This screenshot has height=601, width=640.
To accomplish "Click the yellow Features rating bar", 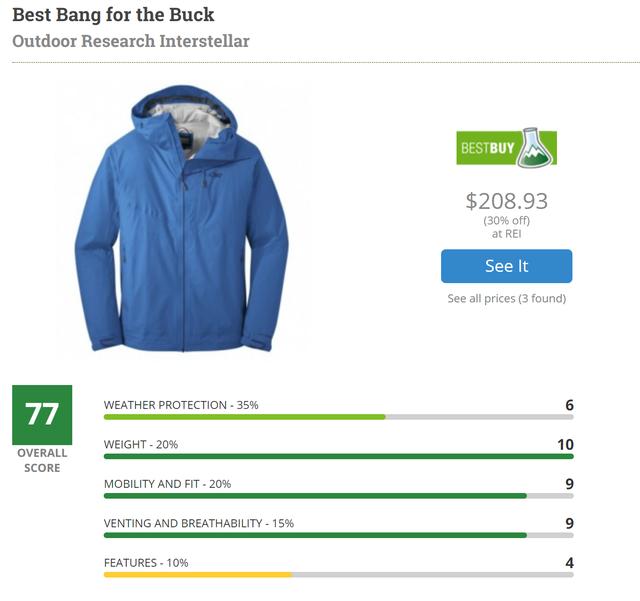I will (338, 574).
